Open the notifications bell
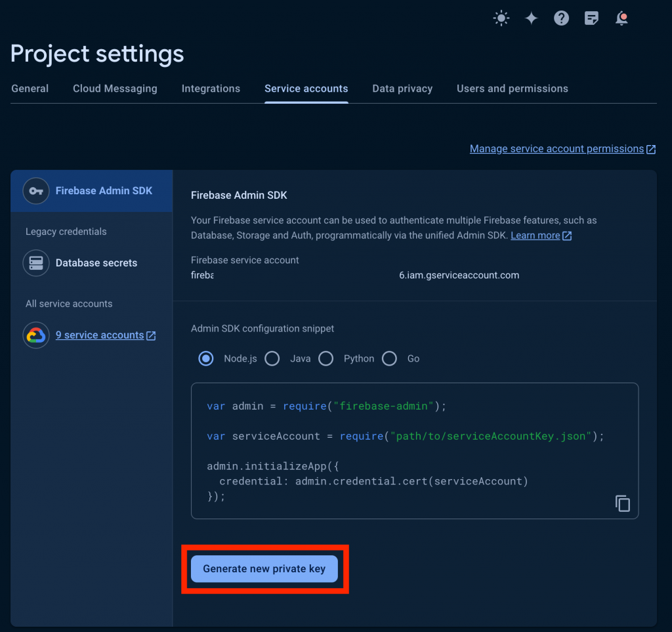This screenshot has width=672, height=632. (621, 18)
